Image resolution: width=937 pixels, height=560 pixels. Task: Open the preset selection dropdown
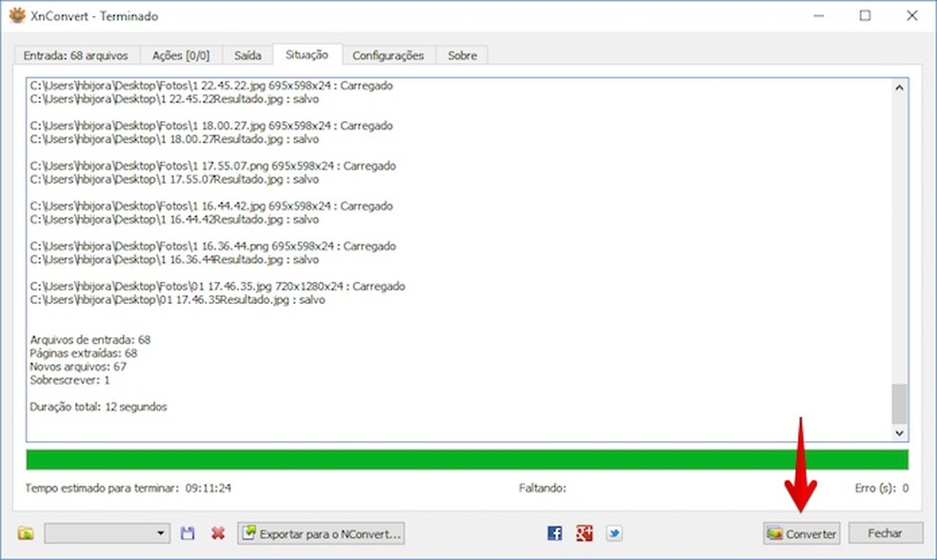(x=162, y=533)
